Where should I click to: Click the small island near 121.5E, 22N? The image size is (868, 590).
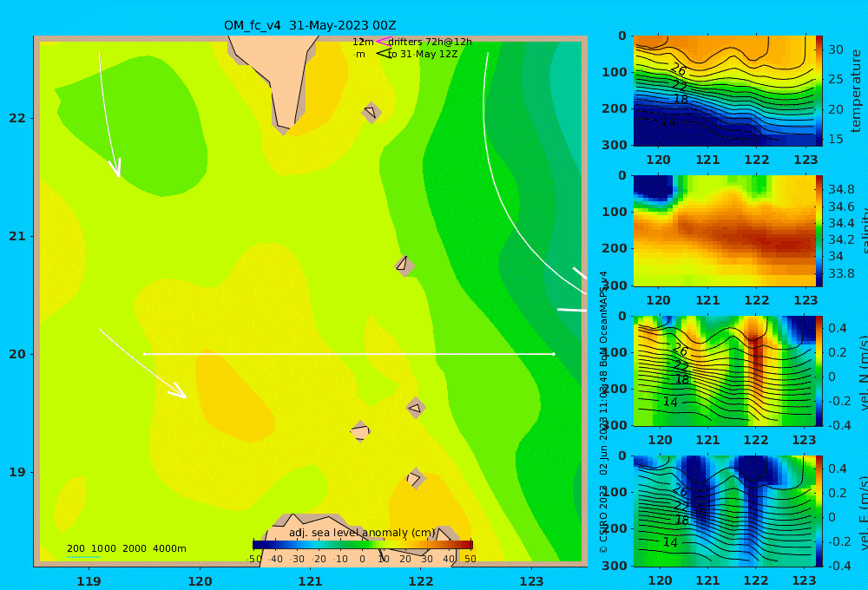coord(372,112)
